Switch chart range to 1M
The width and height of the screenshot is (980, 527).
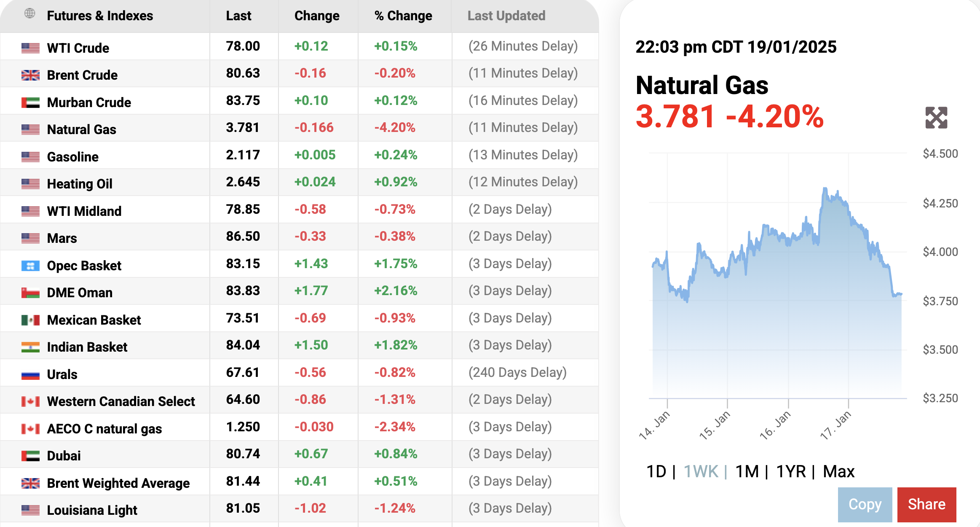(747, 471)
